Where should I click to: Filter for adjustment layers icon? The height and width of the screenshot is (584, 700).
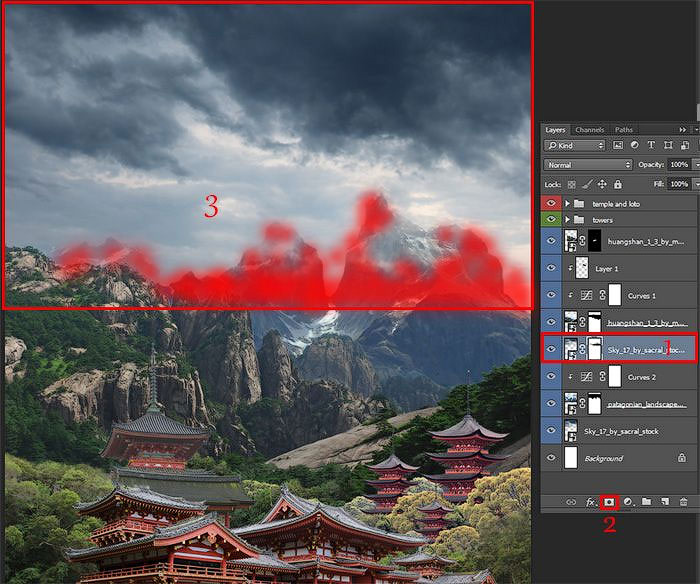(634, 145)
